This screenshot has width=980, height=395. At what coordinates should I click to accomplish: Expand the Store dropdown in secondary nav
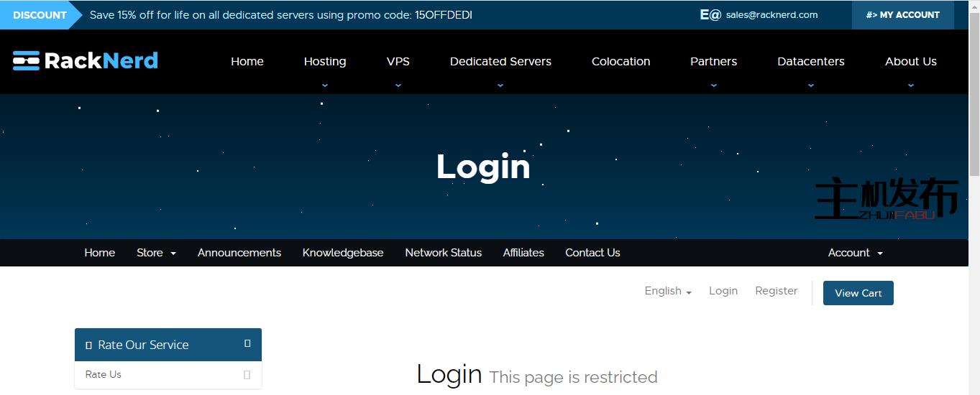pos(156,253)
